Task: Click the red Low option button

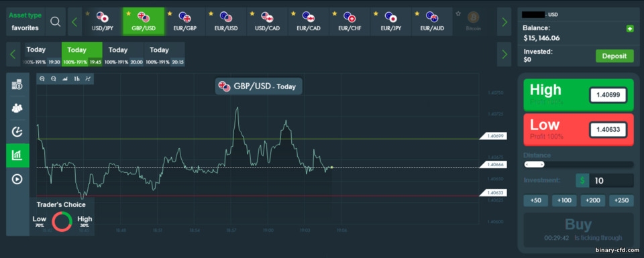Action: click(579, 129)
